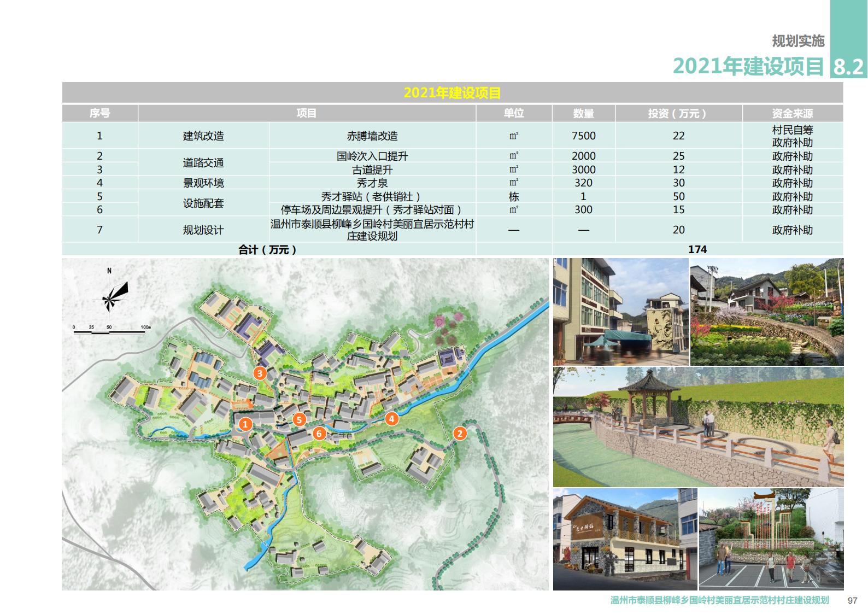The height and width of the screenshot is (614, 868).
Task: Click the 项目 column header
Action: [x=307, y=113]
